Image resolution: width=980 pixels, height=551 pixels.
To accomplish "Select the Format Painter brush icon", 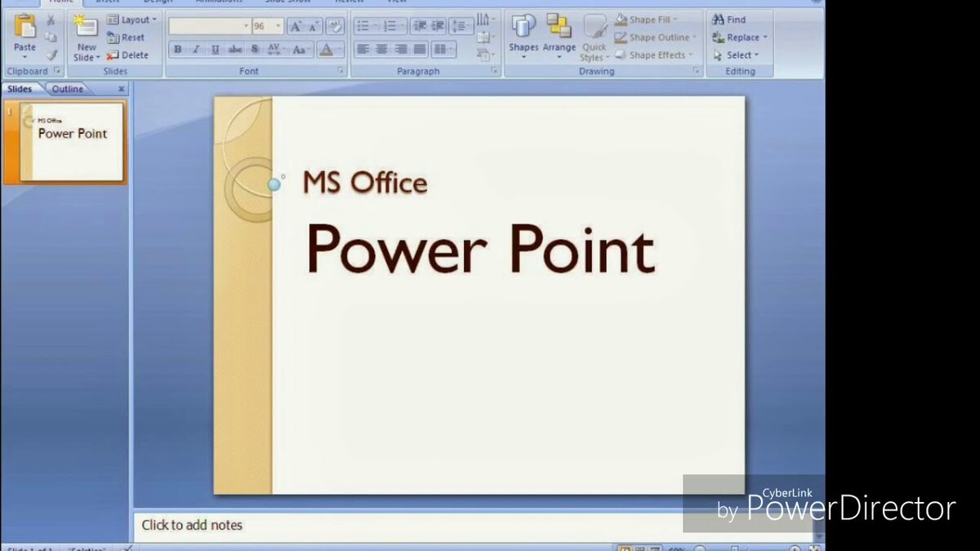I will coord(51,55).
